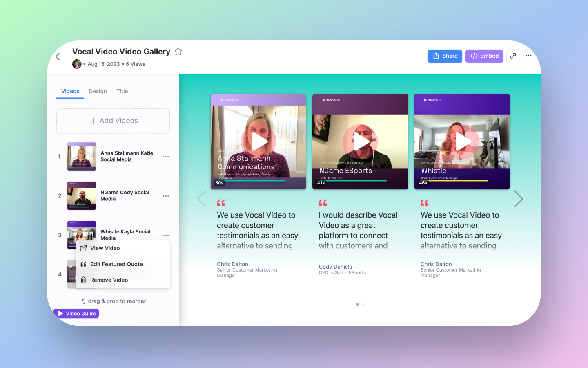This screenshot has height=368, width=588.
Task: Play the NGame ESports video
Action: click(x=360, y=142)
